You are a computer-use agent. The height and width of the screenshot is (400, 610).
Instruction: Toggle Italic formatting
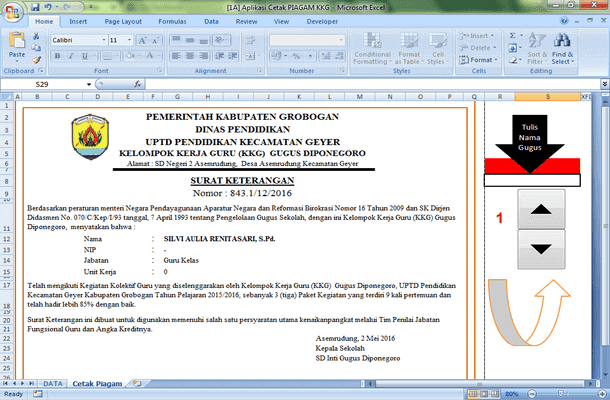pyautogui.click(x=71, y=56)
